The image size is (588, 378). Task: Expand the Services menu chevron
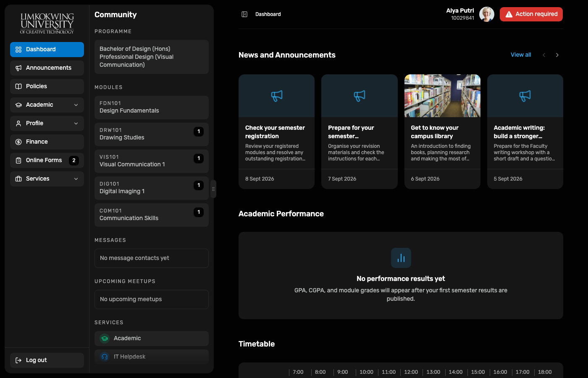(x=76, y=179)
